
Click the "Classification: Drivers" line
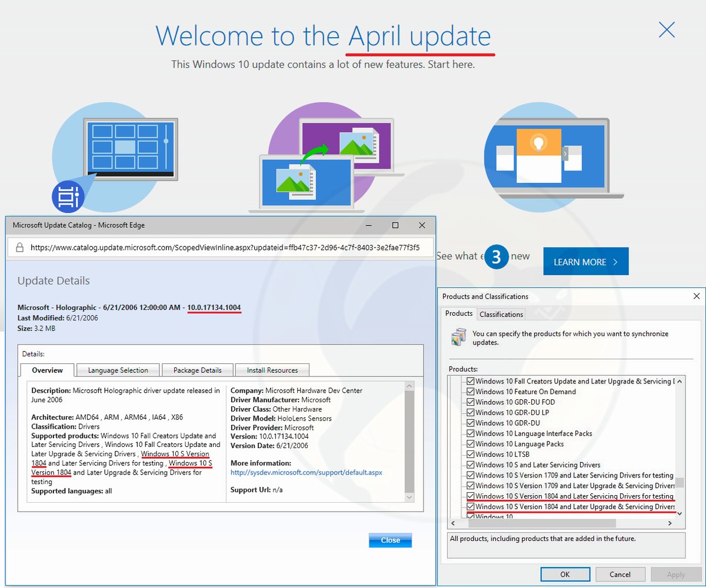tap(65, 426)
